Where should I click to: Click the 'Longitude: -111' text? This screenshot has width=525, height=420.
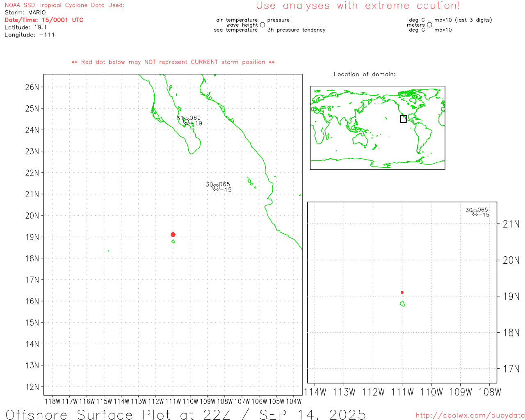click(30, 35)
